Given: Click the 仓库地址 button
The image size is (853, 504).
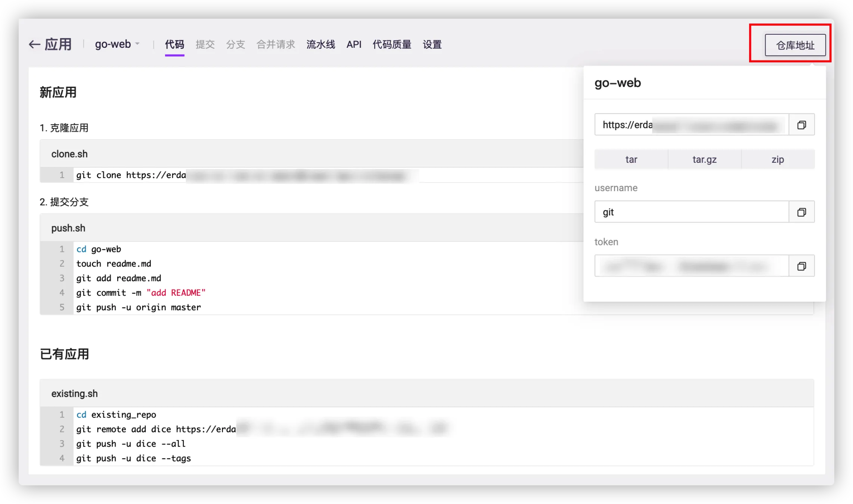Looking at the screenshot, I should [x=795, y=45].
